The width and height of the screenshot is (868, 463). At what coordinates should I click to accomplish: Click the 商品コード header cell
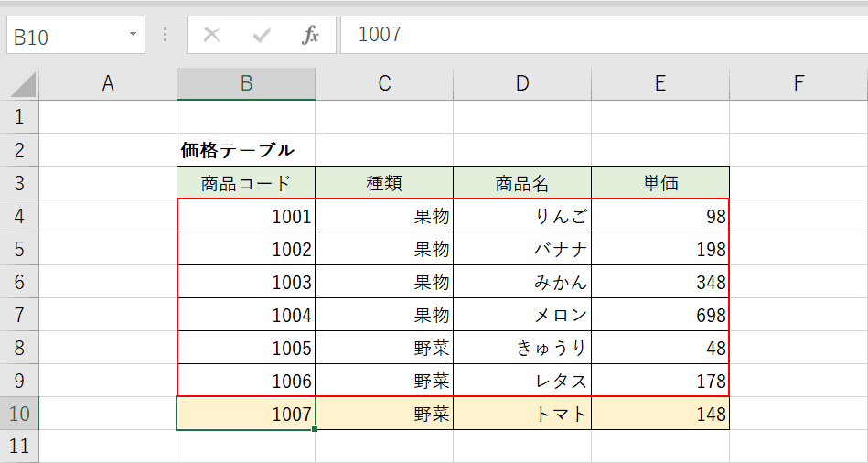246,183
